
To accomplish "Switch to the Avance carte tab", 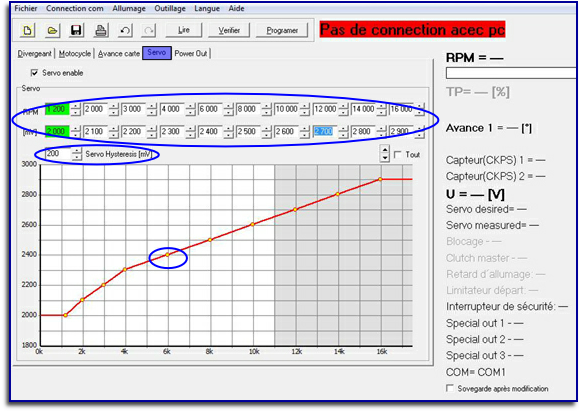I will [x=119, y=54].
